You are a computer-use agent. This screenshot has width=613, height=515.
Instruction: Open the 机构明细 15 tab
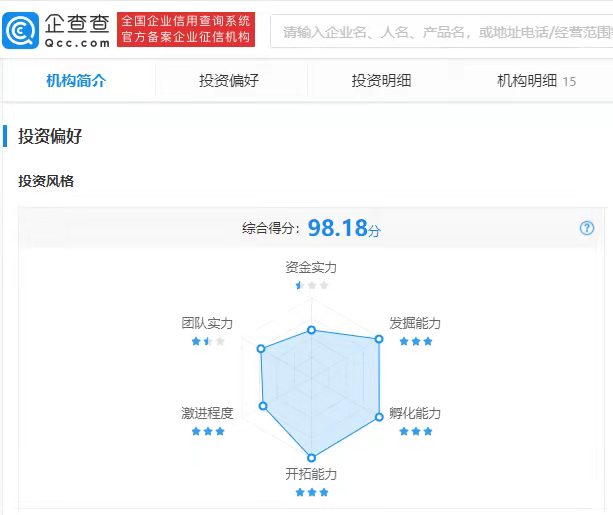pyautogui.click(x=536, y=81)
